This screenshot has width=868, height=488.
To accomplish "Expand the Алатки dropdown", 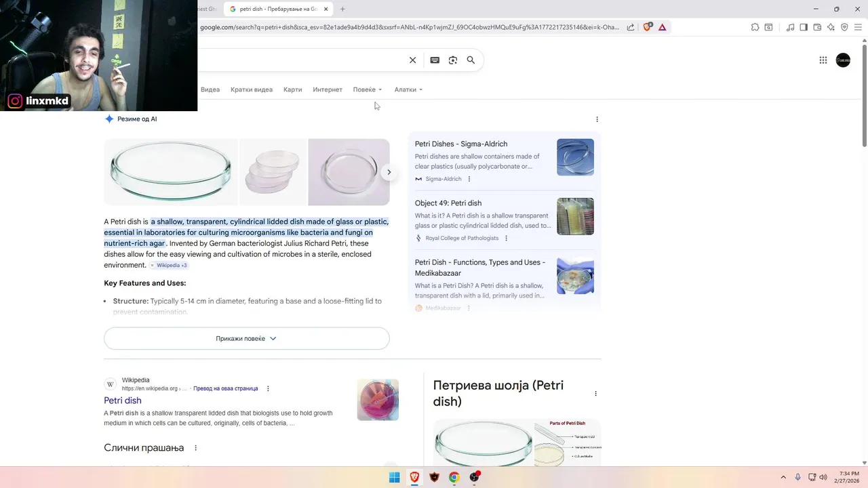I will 408,89.
